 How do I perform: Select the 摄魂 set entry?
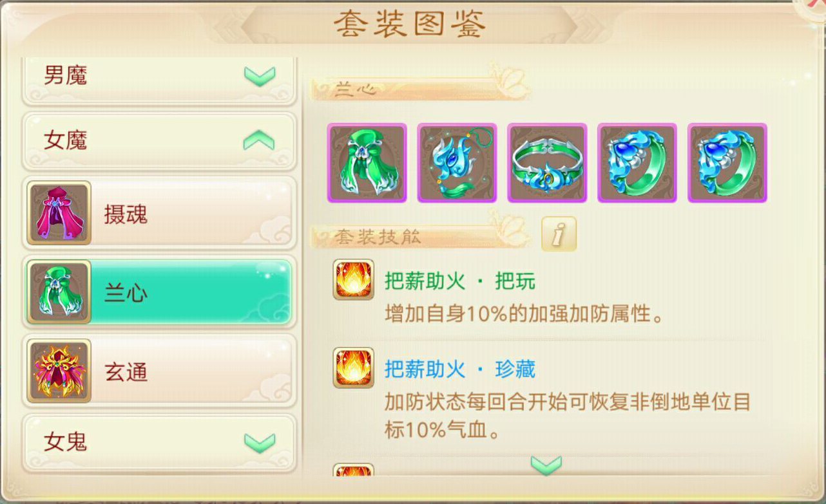coord(160,214)
